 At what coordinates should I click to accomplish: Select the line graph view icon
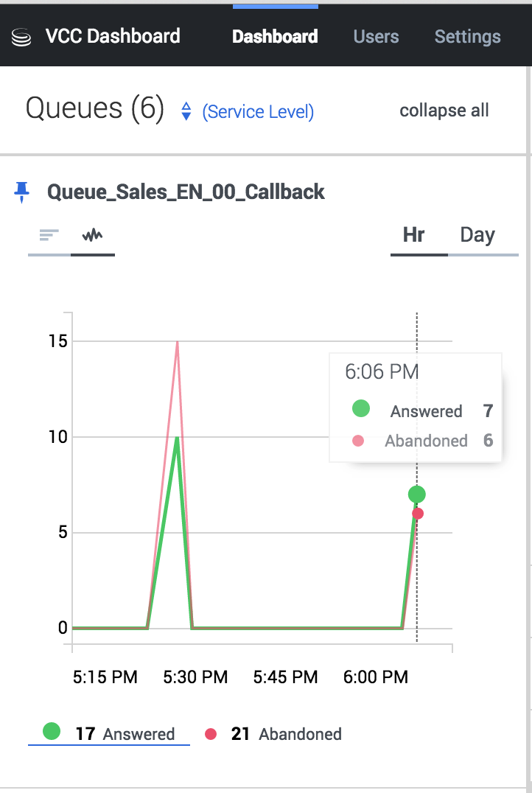click(93, 235)
